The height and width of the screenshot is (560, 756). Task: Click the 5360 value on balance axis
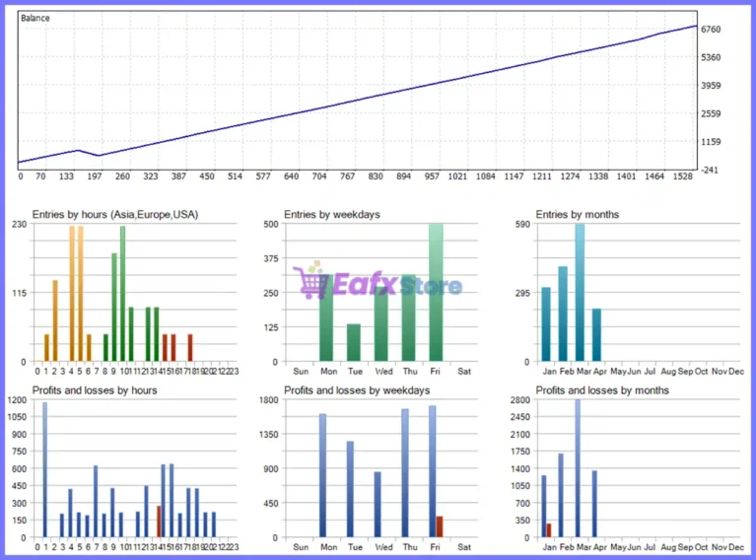[711, 57]
